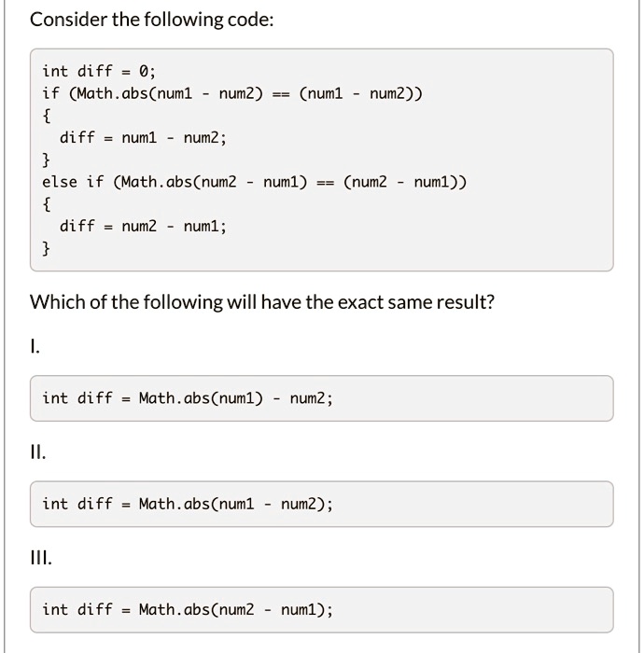Image resolution: width=644 pixels, height=653 pixels.
Task: Click the closing brace before "else if"
Action: coord(48,160)
